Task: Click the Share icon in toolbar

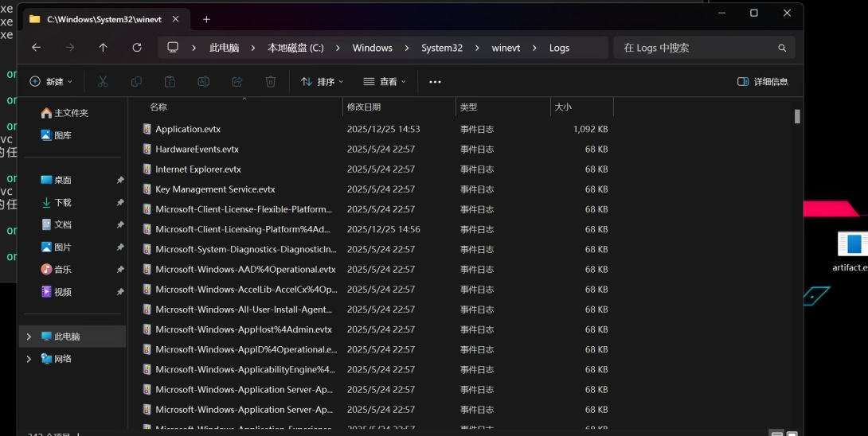Action: coord(237,82)
